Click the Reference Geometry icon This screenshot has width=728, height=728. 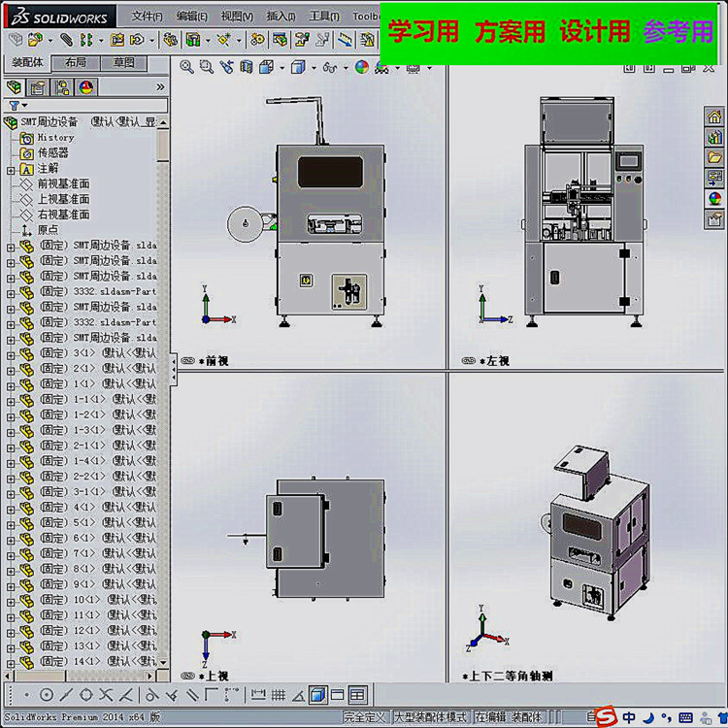(224, 40)
